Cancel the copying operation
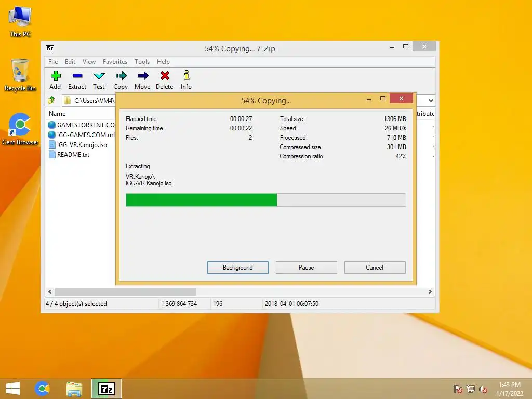532x399 pixels. click(375, 268)
